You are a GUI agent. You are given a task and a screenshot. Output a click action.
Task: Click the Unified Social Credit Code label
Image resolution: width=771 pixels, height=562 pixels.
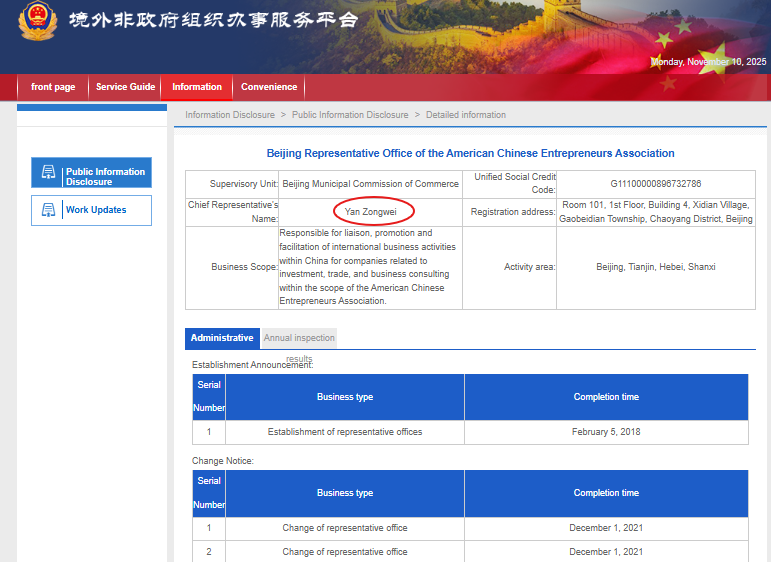[x=515, y=183]
